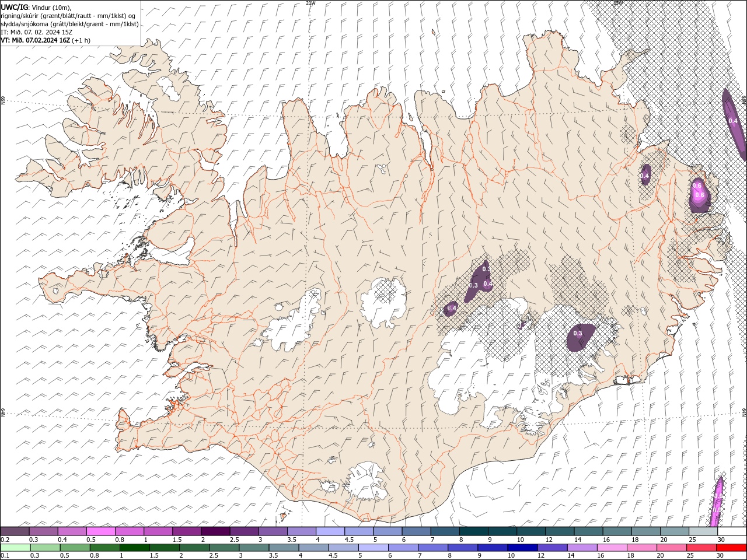This screenshot has height=560, width=747.
Task: Pick the lower scale light blue swatch between 5 and 6
Action: coord(373,548)
